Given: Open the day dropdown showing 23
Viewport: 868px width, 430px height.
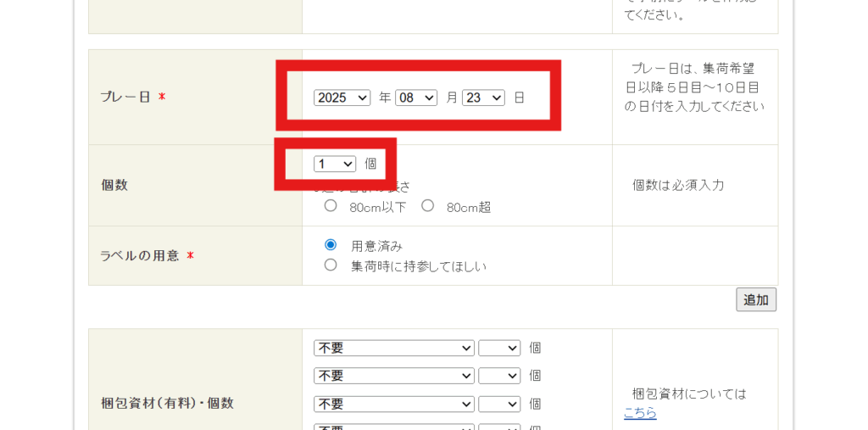Looking at the screenshot, I should (483, 98).
